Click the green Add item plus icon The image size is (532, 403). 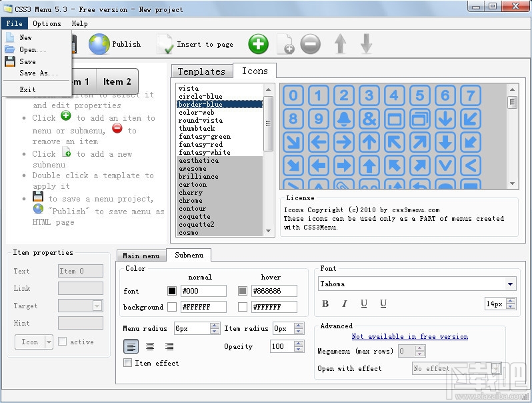258,44
